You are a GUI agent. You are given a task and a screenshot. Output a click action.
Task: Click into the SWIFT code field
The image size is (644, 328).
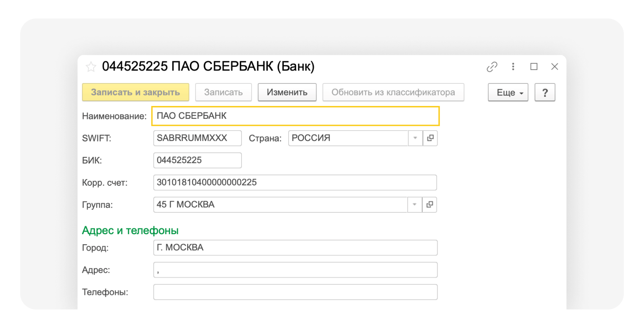point(197,138)
